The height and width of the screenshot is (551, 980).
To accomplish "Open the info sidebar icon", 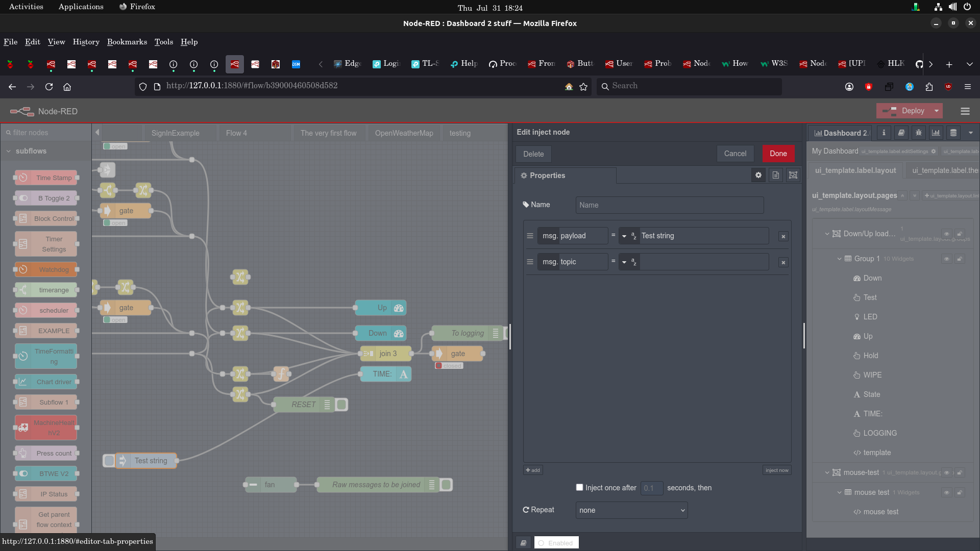I will click(x=884, y=133).
